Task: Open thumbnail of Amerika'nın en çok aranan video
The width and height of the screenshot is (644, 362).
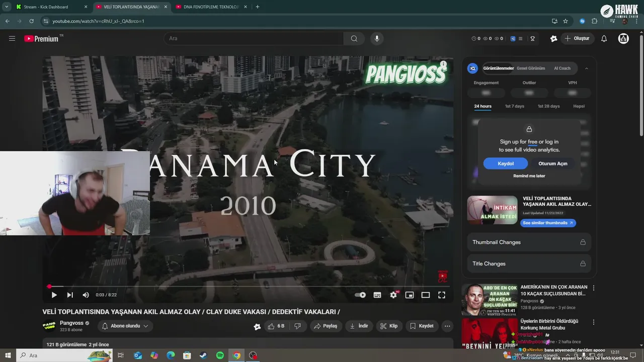Action: 490,300
